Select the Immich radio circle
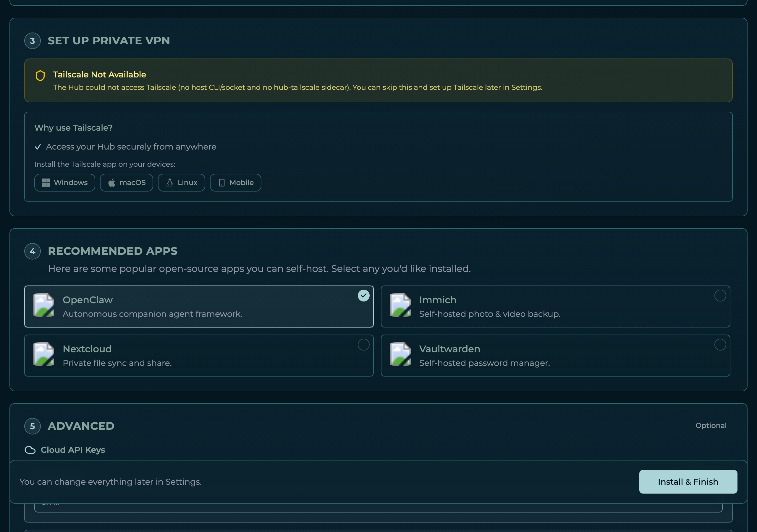Screen dimensions: 757x532 pos(720,296)
